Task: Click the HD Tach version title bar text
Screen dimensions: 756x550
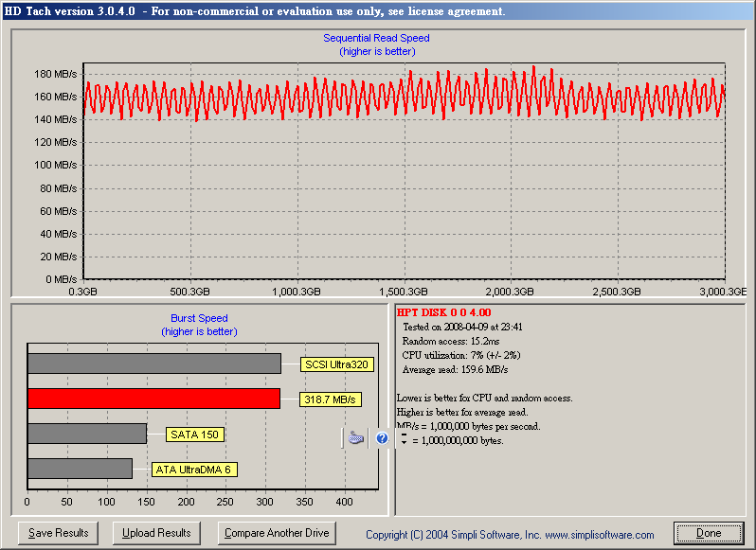Action: point(255,11)
